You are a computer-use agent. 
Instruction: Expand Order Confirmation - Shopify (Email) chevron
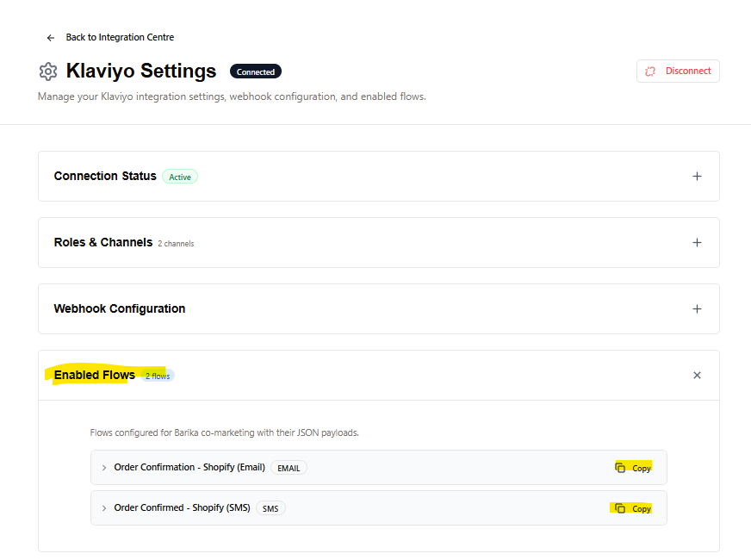point(104,468)
